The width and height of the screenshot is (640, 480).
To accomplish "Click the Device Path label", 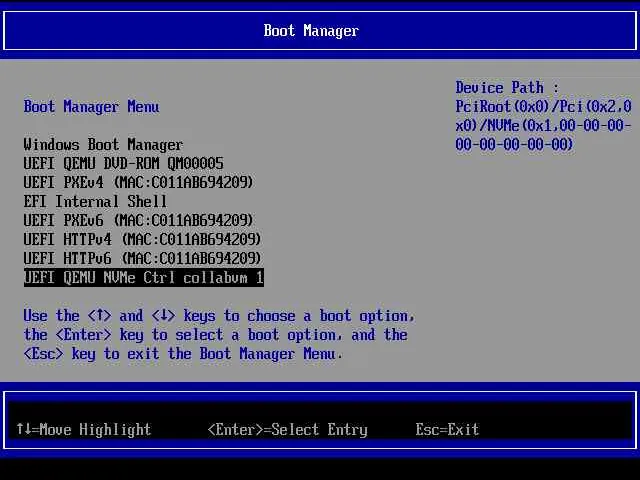I will pyautogui.click(x=507, y=87).
